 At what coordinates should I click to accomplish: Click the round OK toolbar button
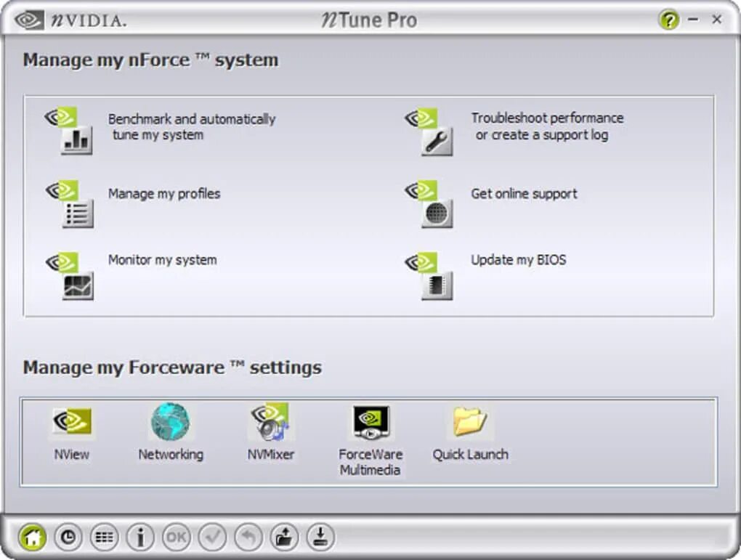[177, 537]
